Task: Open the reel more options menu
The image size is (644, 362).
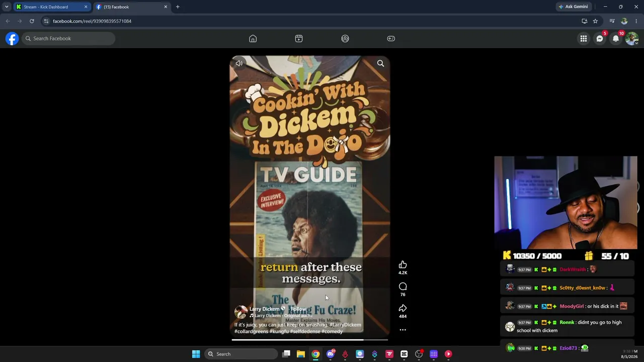Action: [403, 330]
